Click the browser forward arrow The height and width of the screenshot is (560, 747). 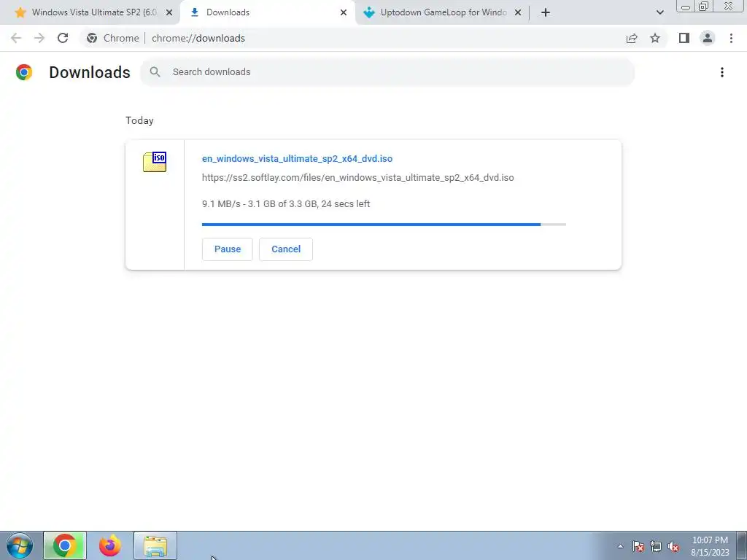[x=39, y=38]
